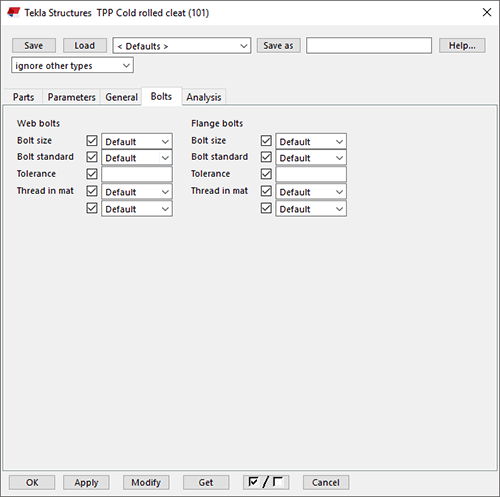Open the last Web bolts dropdown below Thread in mat
The width and height of the screenshot is (500, 497).
tap(137, 209)
